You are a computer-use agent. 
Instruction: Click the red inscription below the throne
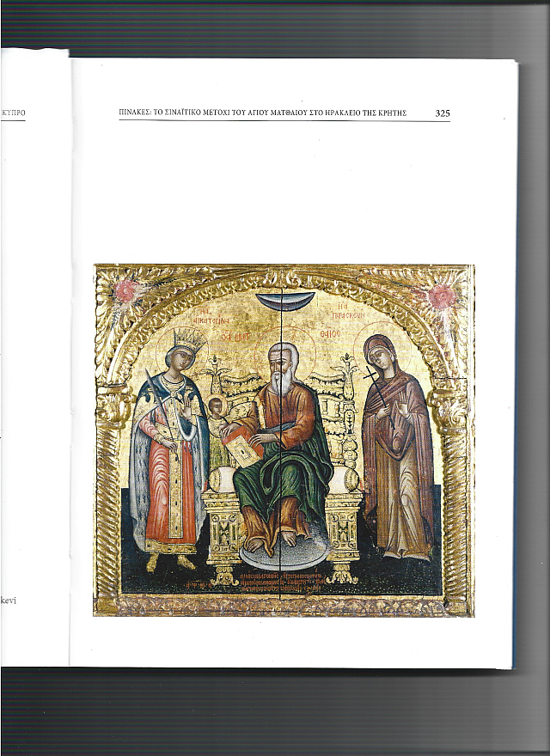pyautogui.click(x=281, y=582)
